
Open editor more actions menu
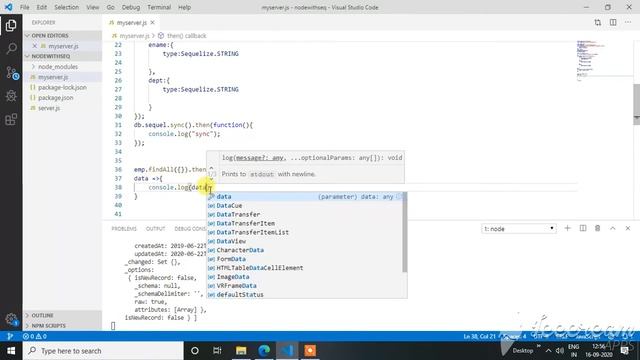(628, 23)
